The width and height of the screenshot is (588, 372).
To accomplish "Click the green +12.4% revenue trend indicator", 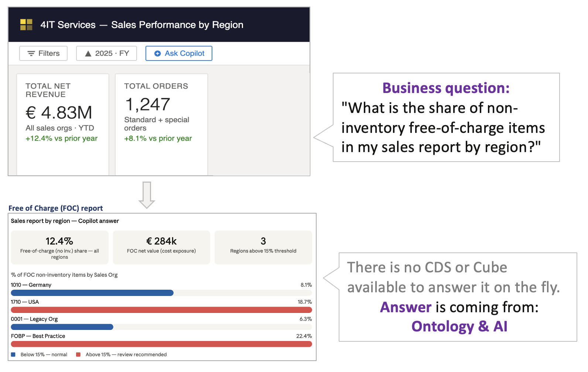I will [x=61, y=138].
